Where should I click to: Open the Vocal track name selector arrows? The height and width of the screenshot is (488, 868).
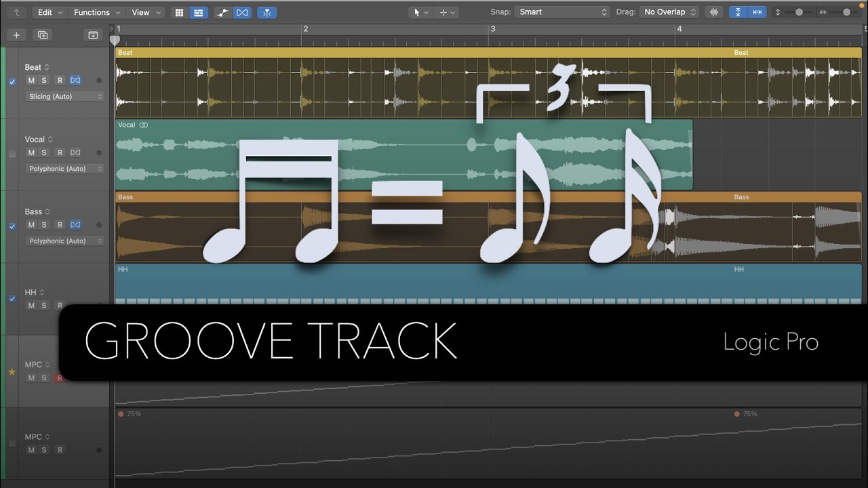click(x=50, y=140)
